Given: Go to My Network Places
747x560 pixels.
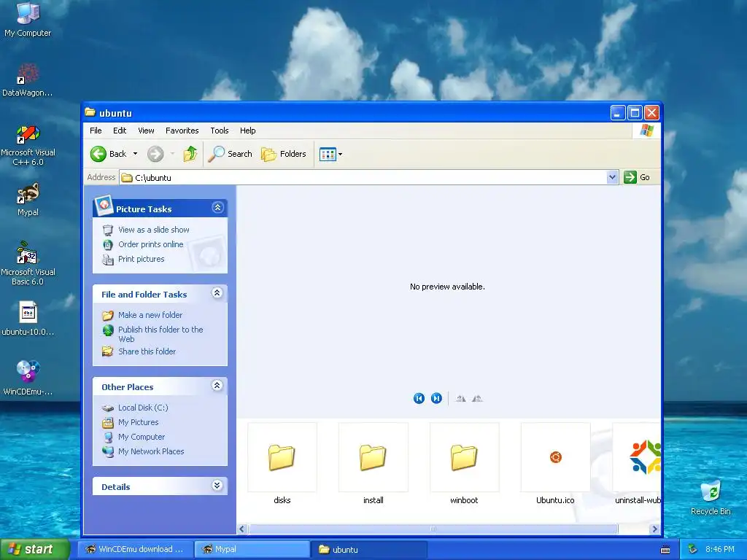Looking at the screenshot, I should coord(151,451).
